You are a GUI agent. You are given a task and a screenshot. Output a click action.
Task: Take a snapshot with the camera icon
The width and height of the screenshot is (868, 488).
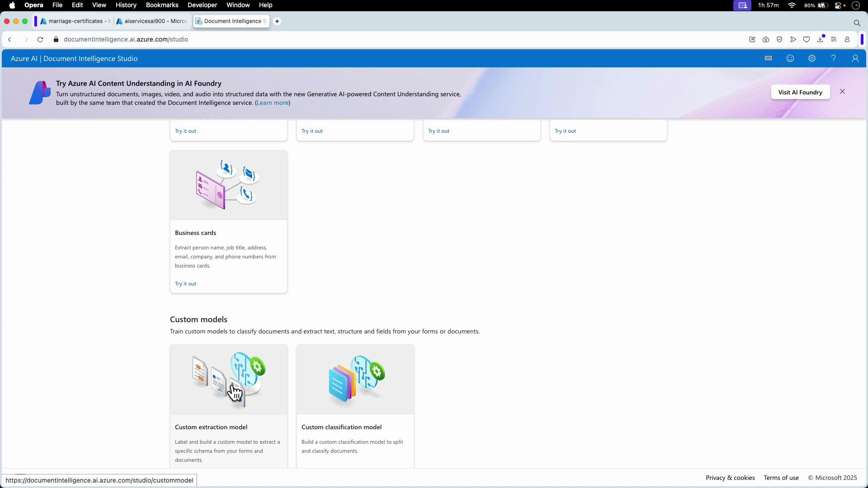[766, 40]
